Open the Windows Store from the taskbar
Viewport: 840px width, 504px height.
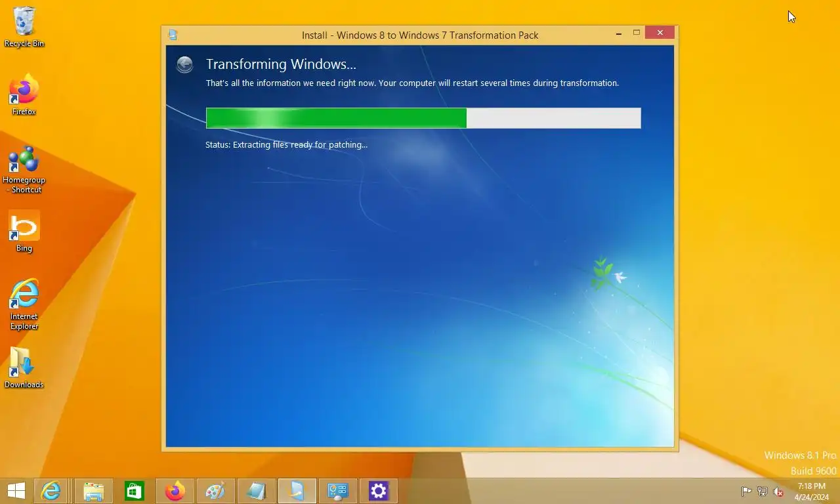pyautogui.click(x=135, y=491)
